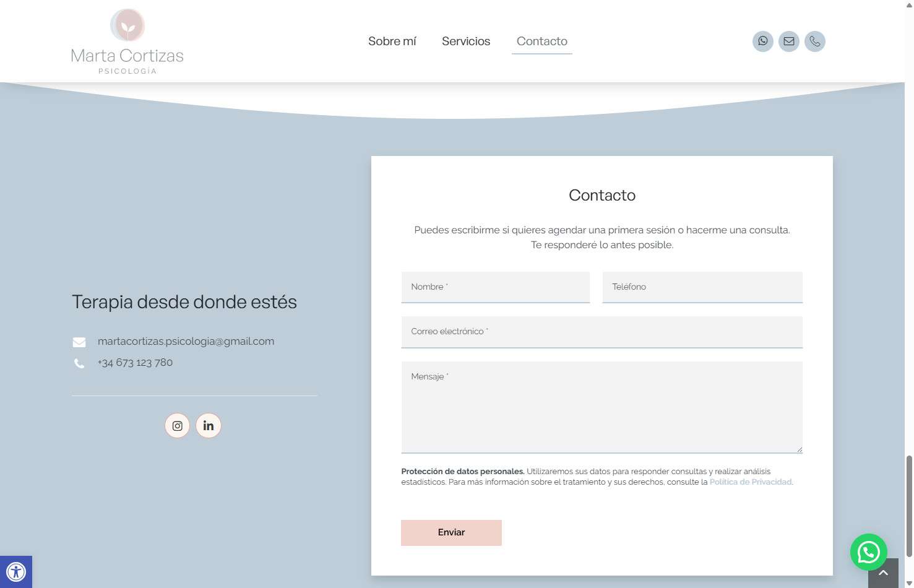914x588 pixels.
Task: Click the martacortizas.psicologia@gmail.com email link
Action: 186,341
